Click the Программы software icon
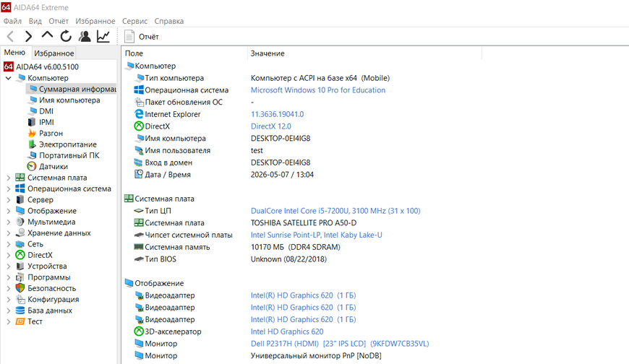 coord(20,277)
